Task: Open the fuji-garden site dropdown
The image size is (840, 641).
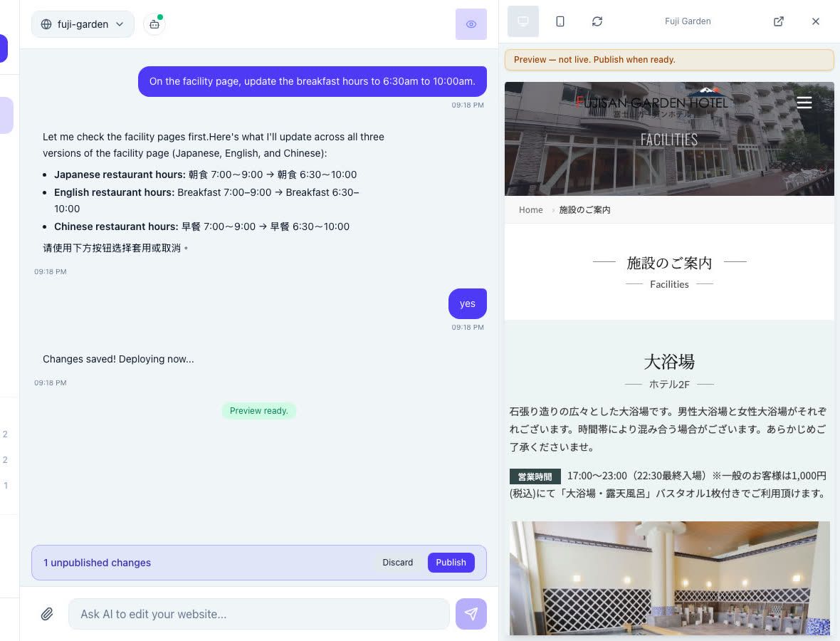Action: coord(83,24)
